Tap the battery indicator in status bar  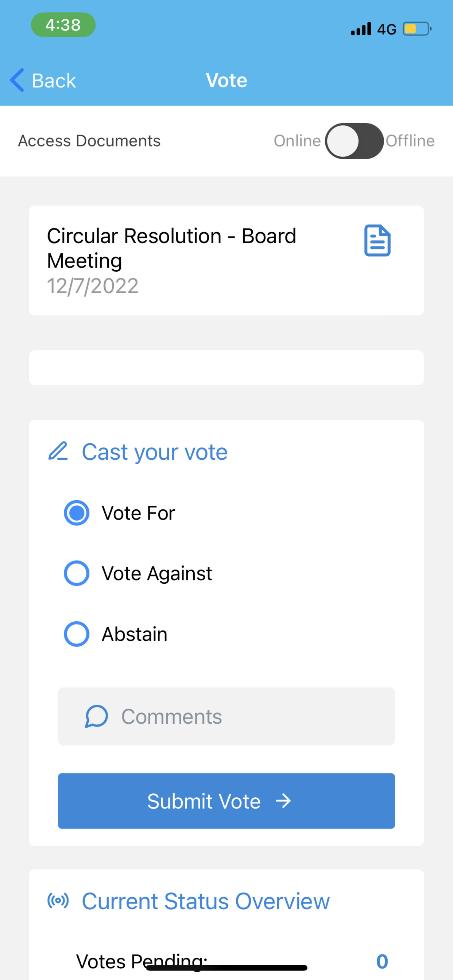[x=417, y=29]
